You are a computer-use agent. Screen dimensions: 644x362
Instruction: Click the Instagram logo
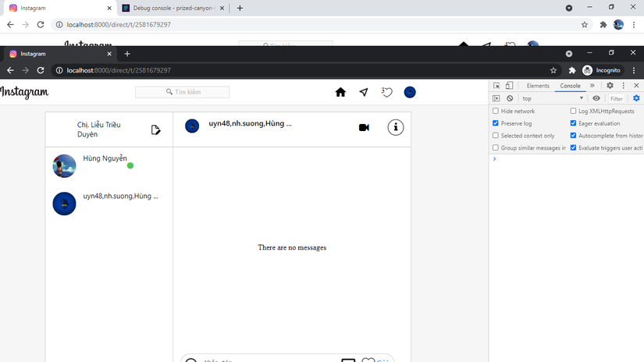[24, 92]
